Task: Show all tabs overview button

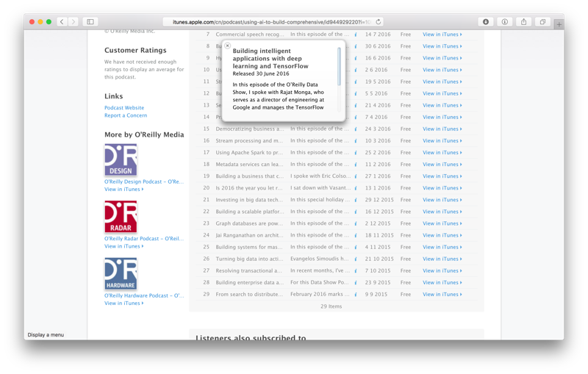Action: (542, 22)
